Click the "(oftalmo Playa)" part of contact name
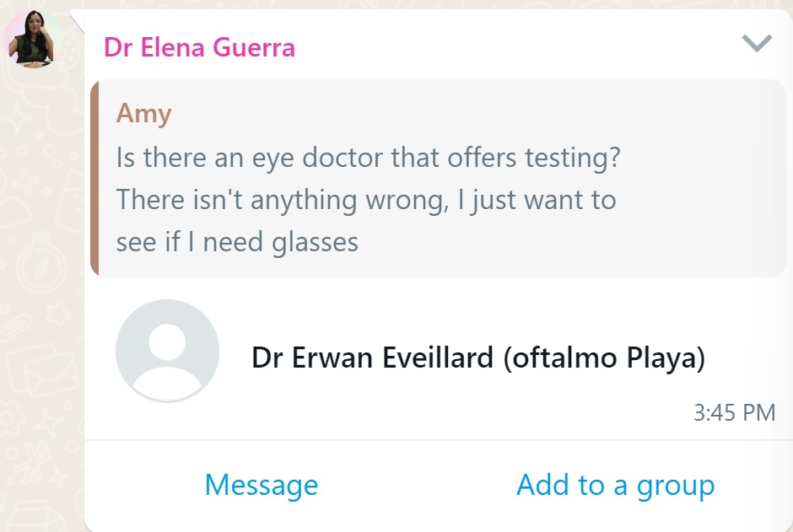Viewport: 793px width, 532px height. click(603, 358)
